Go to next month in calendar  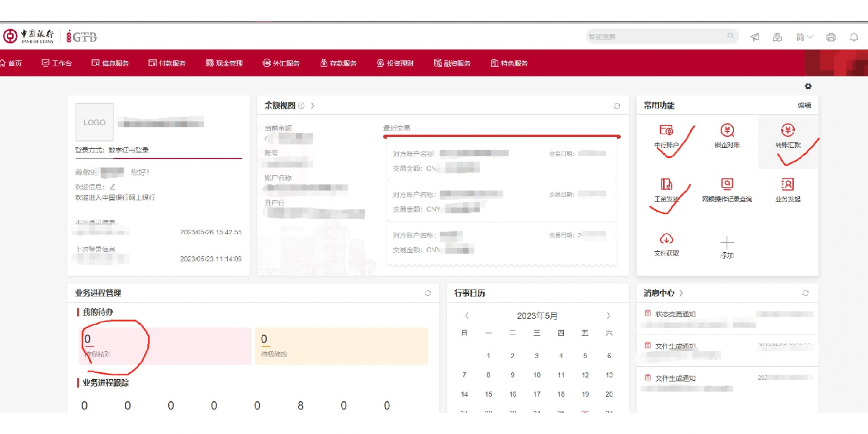[x=609, y=316]
